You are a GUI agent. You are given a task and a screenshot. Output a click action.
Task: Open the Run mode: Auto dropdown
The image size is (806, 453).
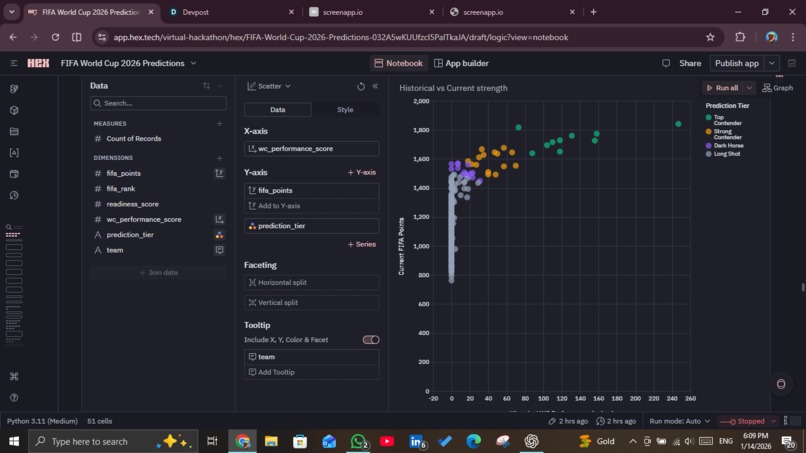[x=680, y=421]
